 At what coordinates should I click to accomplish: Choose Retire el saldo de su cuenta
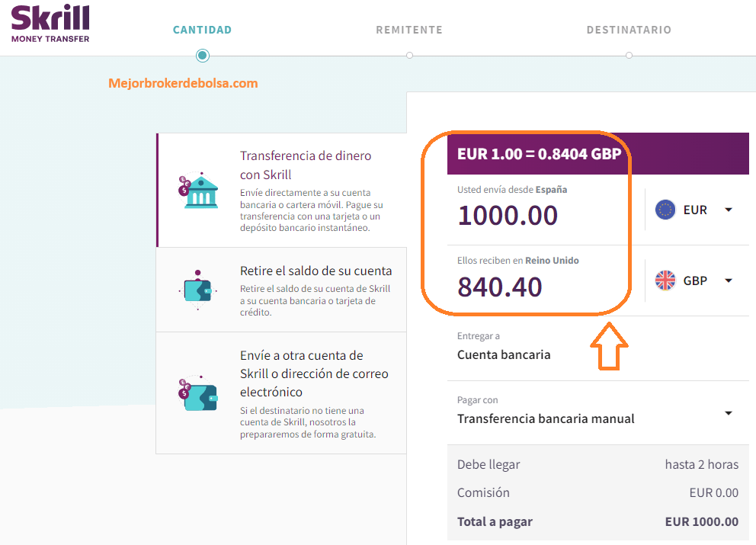point(282,290)
